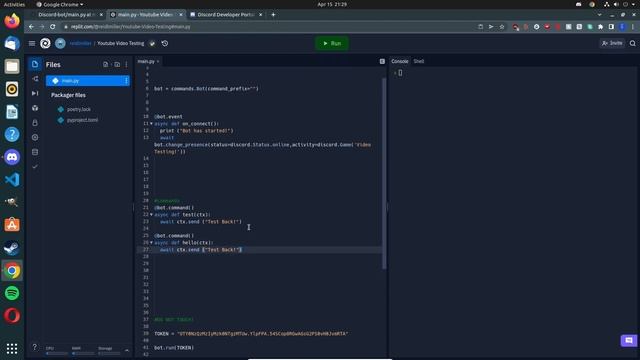Collapse the hello function fold arrow
640x360 pixels.
pyautogui.click(x=151, y=242)
